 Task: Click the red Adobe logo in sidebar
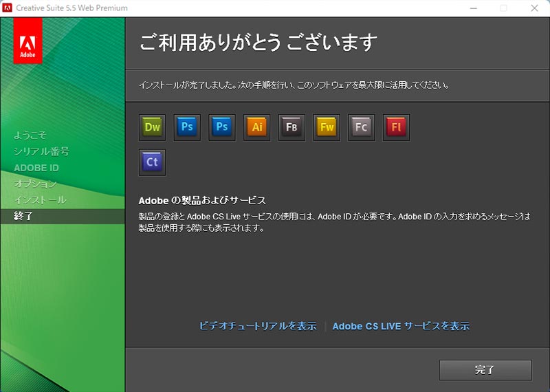(27, 41)
